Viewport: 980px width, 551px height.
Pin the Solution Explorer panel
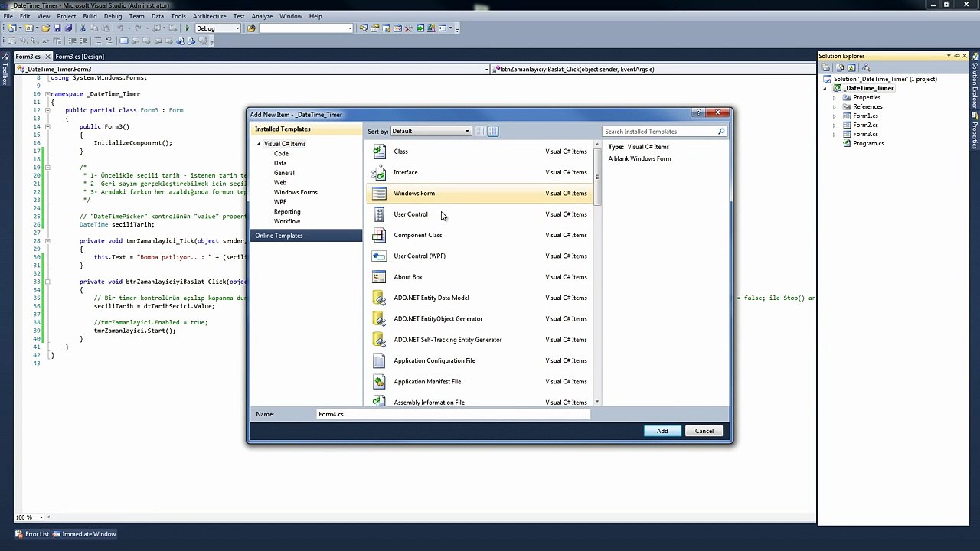(956, 56)
